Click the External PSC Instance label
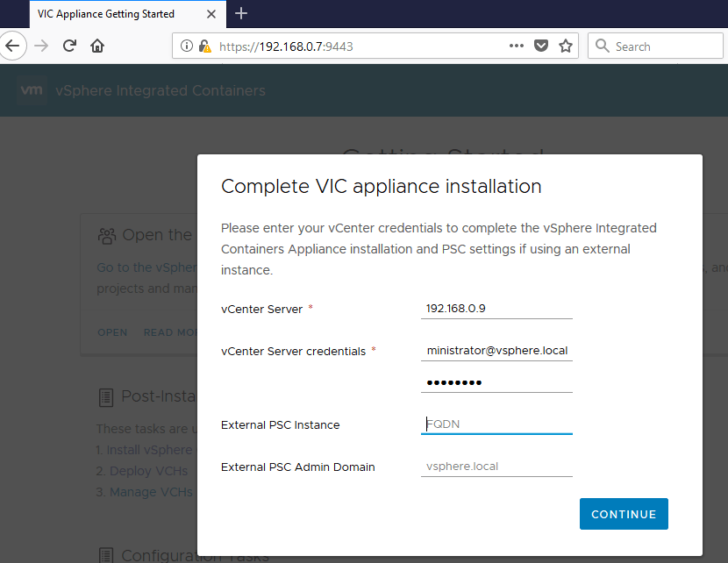 click(x=281, y=425)
